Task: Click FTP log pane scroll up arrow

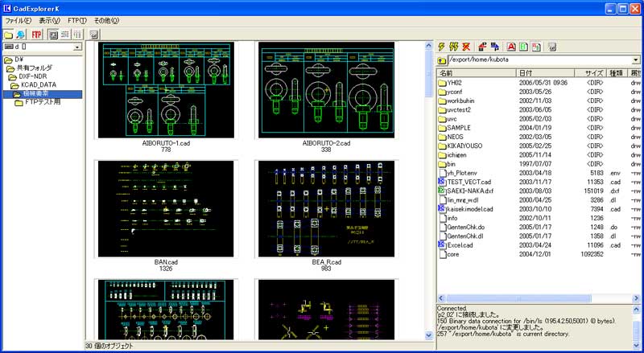Action: [x=636, y=310]
